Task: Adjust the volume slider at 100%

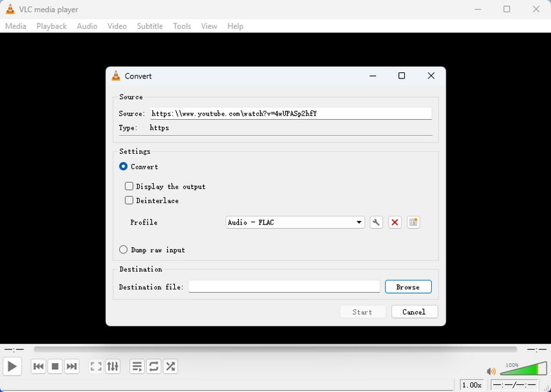Action: pos(523,369)
